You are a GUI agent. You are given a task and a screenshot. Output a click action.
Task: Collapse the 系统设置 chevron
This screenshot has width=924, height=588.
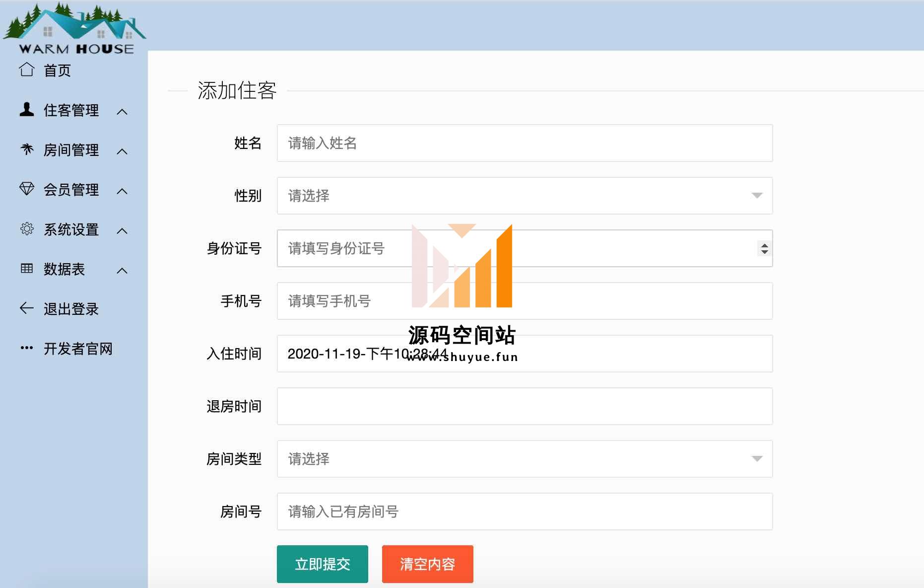click(122, 230)
